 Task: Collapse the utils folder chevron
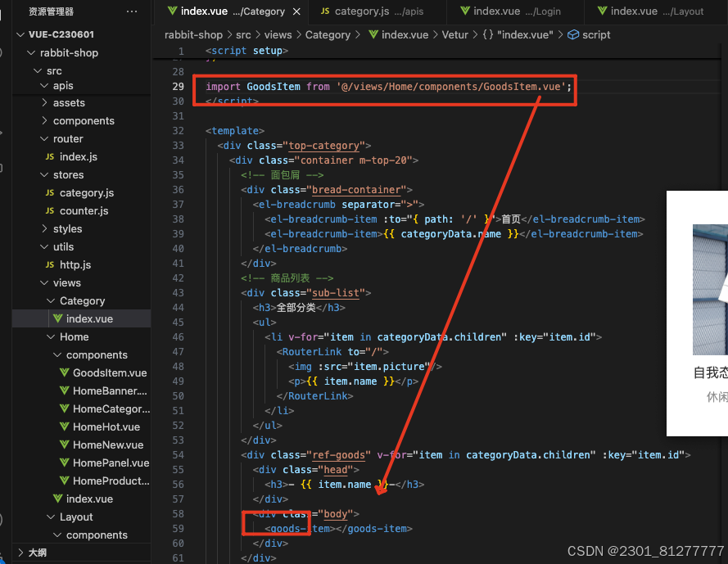(44, 247)
